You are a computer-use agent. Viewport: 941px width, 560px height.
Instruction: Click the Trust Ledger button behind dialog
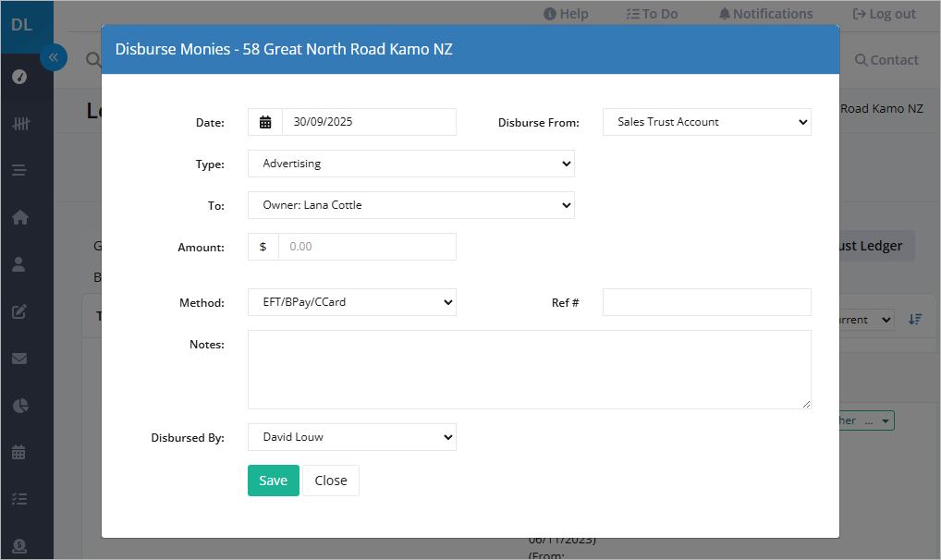coord(877,246)
